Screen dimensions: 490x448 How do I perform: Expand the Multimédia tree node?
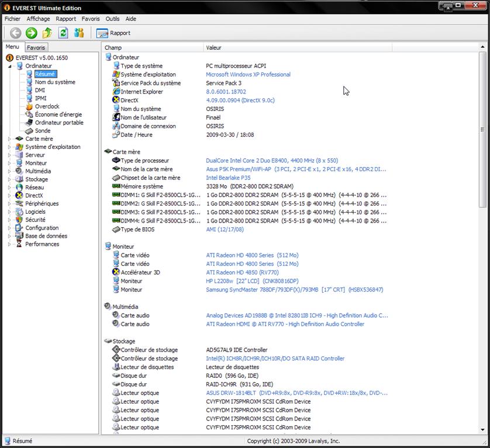9,171
